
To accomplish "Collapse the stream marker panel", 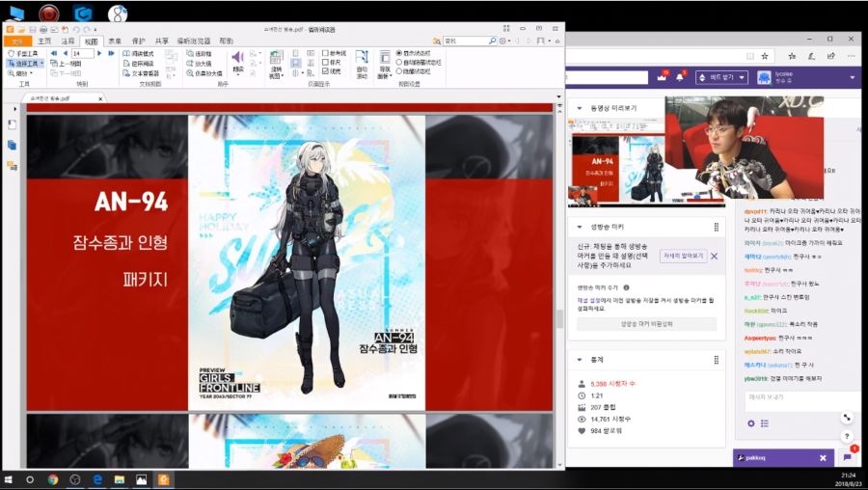I will click(x=580, y=227).
